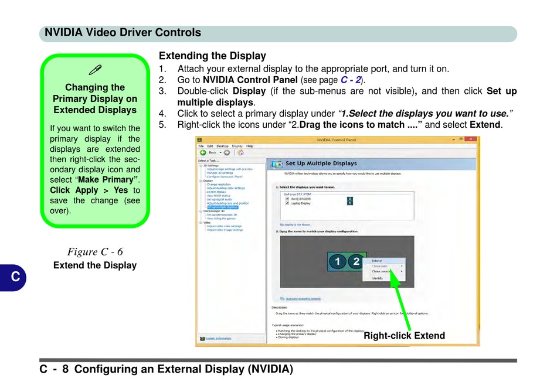This screenshot has height=392, width=557.
Task: Select the highlighted Set up multiple displays task
Action: pos(222,207)
